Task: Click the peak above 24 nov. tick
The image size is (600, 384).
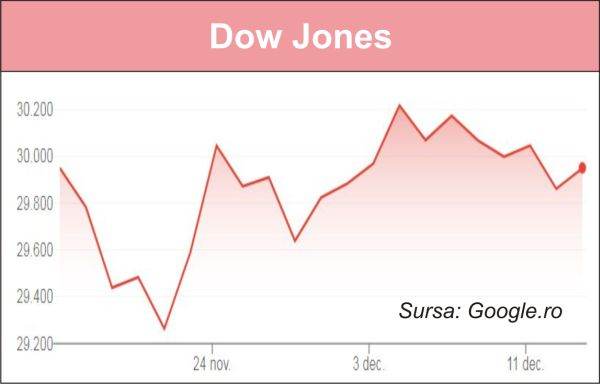Action: [x=217, y=146]
